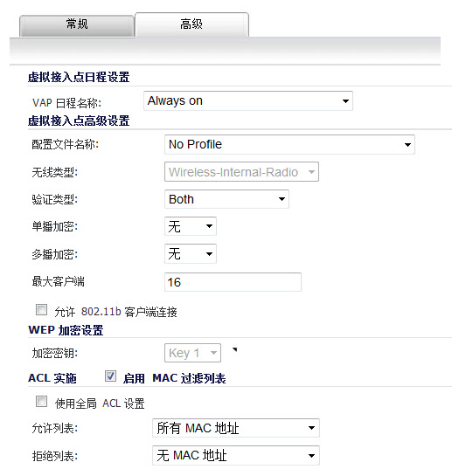The image size is (452, 476).
Task: Click the arrow on the No Profile combo box
Action: tap(407, 145)
